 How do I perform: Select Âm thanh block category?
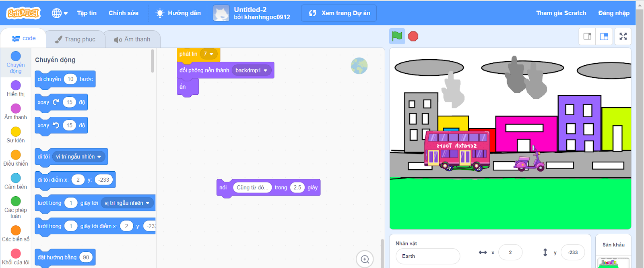pos(16,112)
